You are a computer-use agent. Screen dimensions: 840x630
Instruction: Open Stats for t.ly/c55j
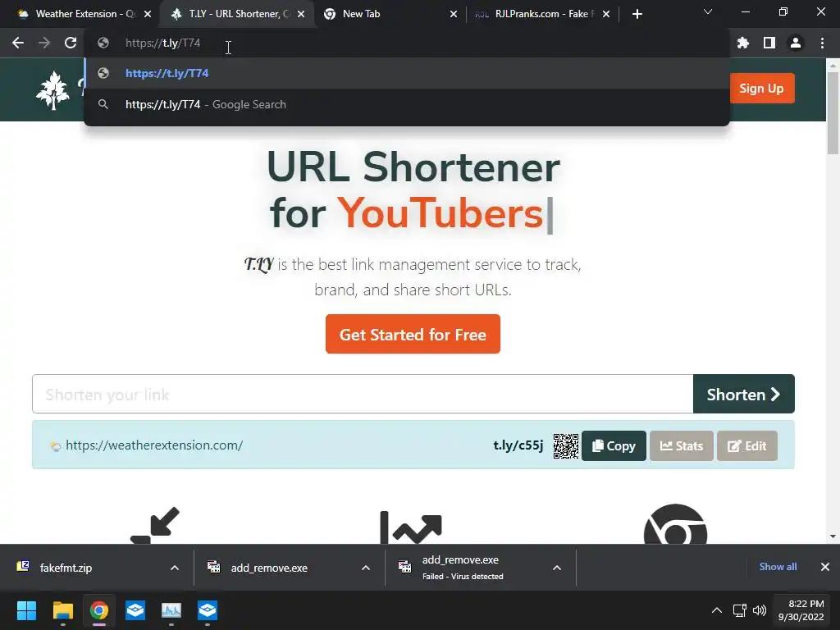[682, 445]
